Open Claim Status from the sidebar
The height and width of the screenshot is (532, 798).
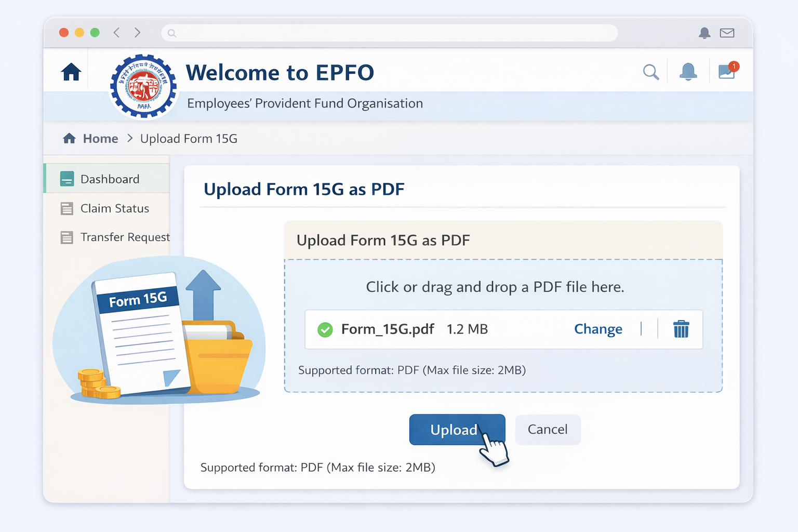pos(114,208)
